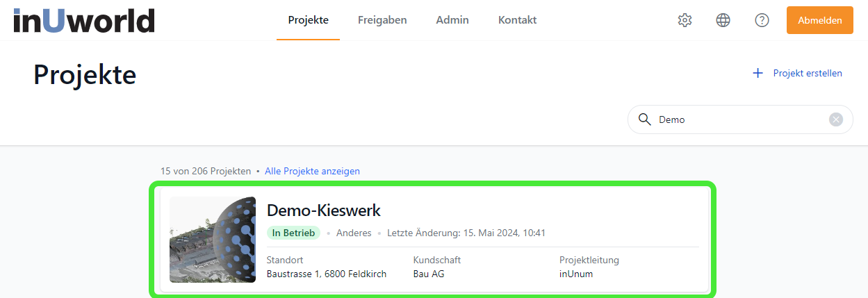Click the search magnifier icon
Screen dimensions: 868x298
click(644, 119)
